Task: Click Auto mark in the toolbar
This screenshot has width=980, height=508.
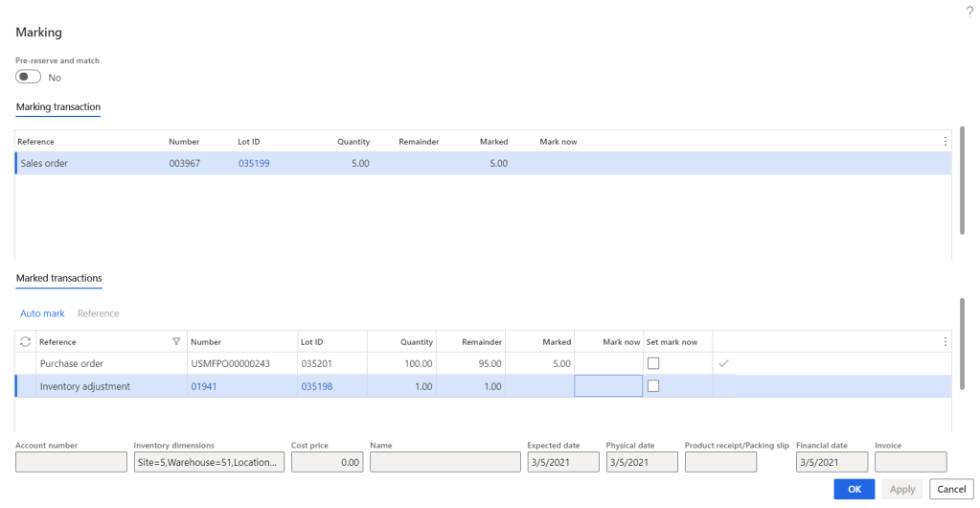Action: click(x=42, y=313)
